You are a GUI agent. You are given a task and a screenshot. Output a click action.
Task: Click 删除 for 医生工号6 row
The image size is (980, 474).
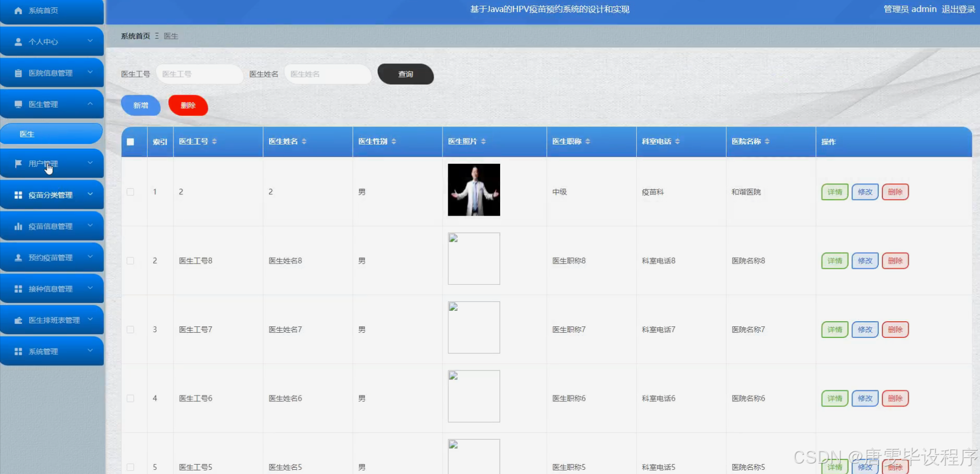click(x=895, y=399)
